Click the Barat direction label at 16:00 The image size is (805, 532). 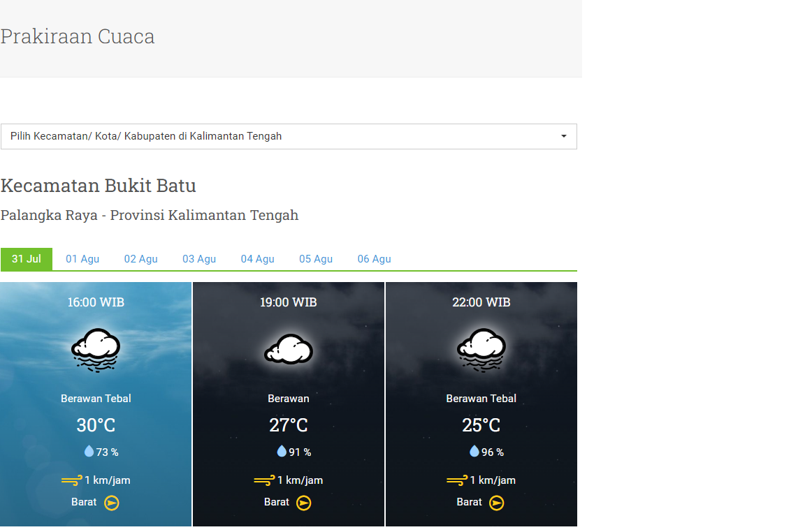tap(84, 502)
